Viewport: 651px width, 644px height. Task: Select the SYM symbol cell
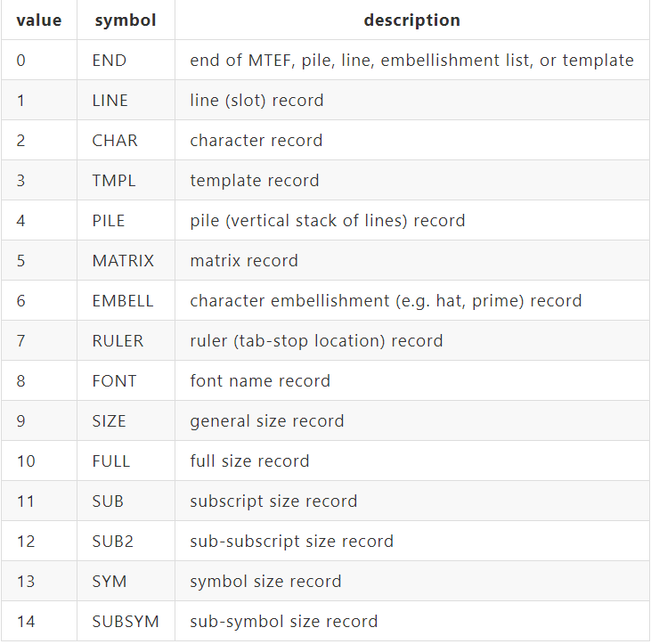point(110,582)
